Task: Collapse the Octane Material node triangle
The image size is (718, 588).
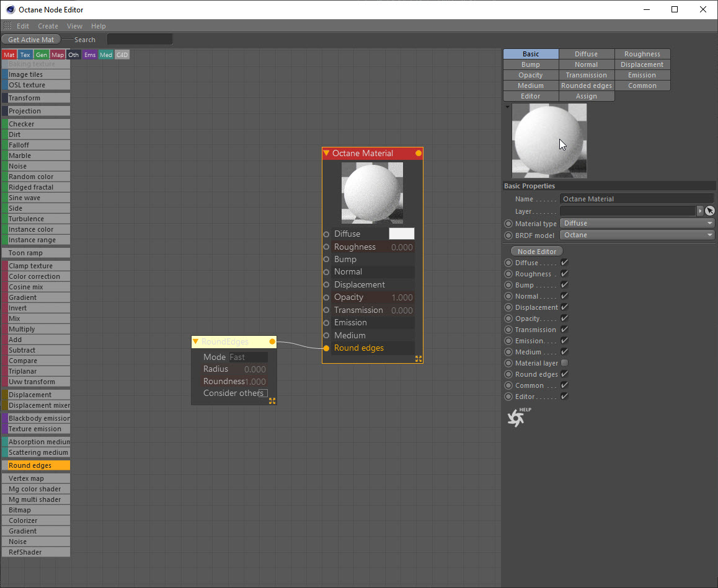Action: 326,153
